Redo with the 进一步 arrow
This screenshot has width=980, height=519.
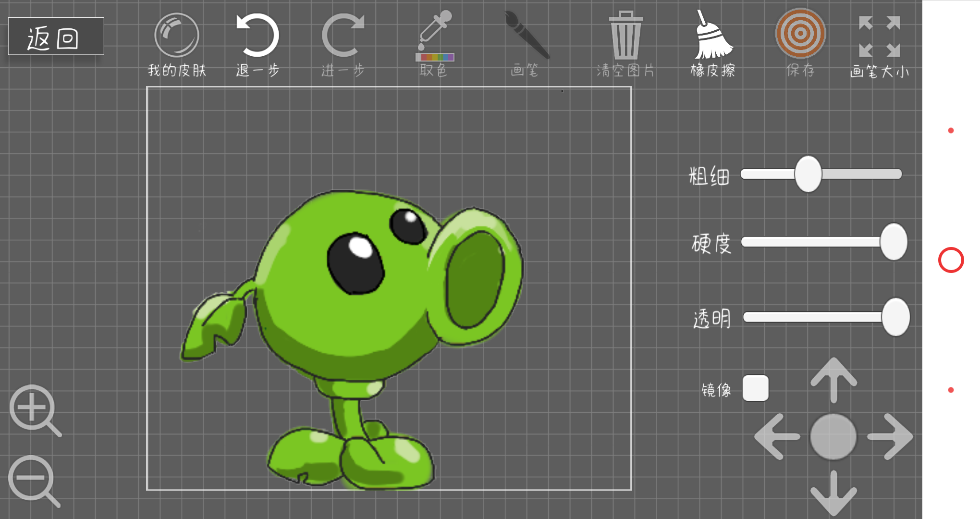pos(343,45)
